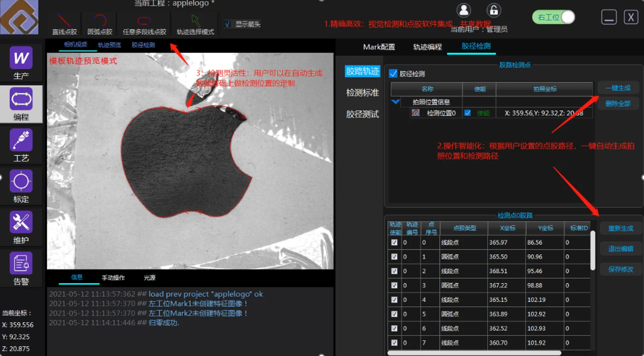Switch to the Mark配置 tab
The height and width of the screenshot is (356, 644).
tap(379, 47)
